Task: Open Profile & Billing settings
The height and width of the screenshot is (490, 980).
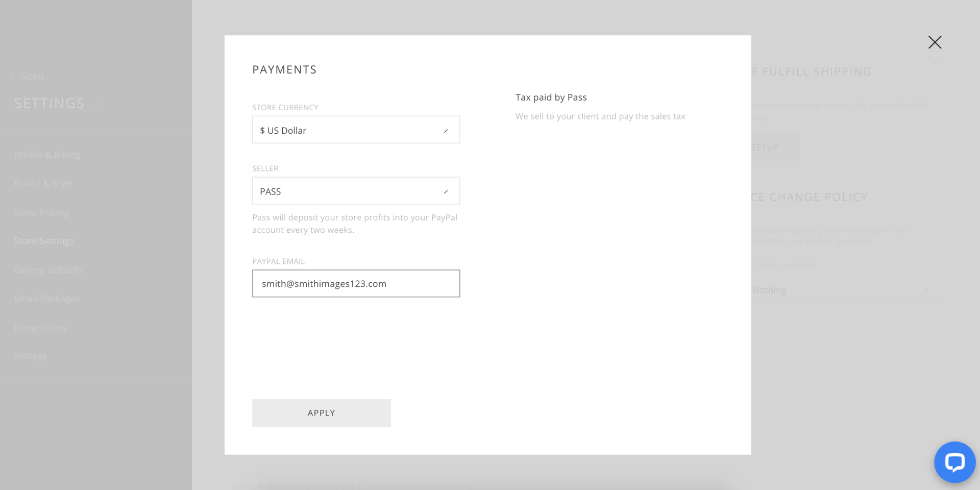Action: (x=47, y=155)
